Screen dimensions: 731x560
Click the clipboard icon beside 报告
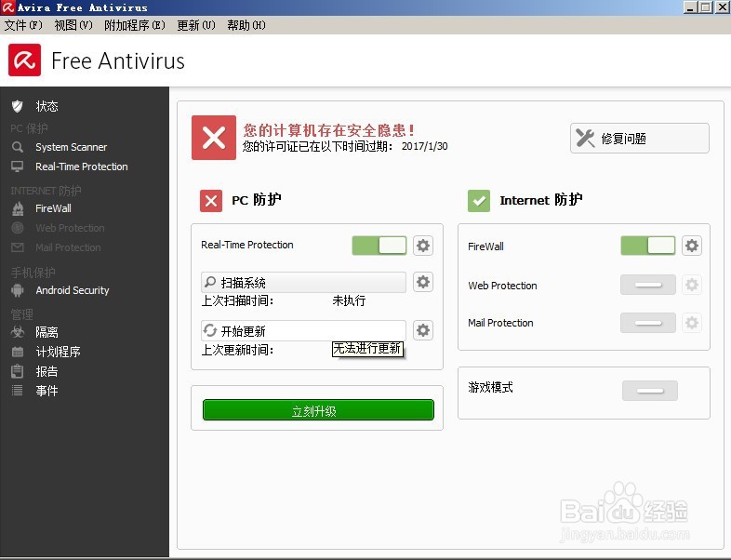coord(18,371)
